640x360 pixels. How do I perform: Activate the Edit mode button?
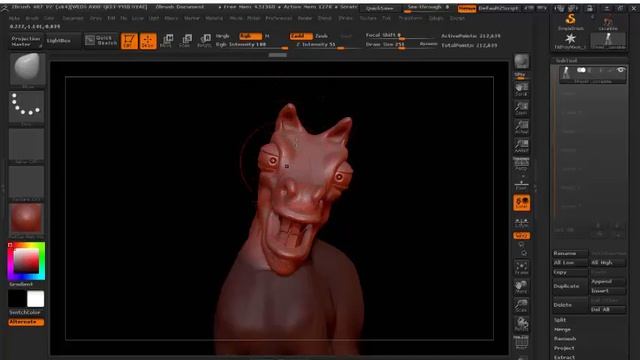(x=129, y=41)
